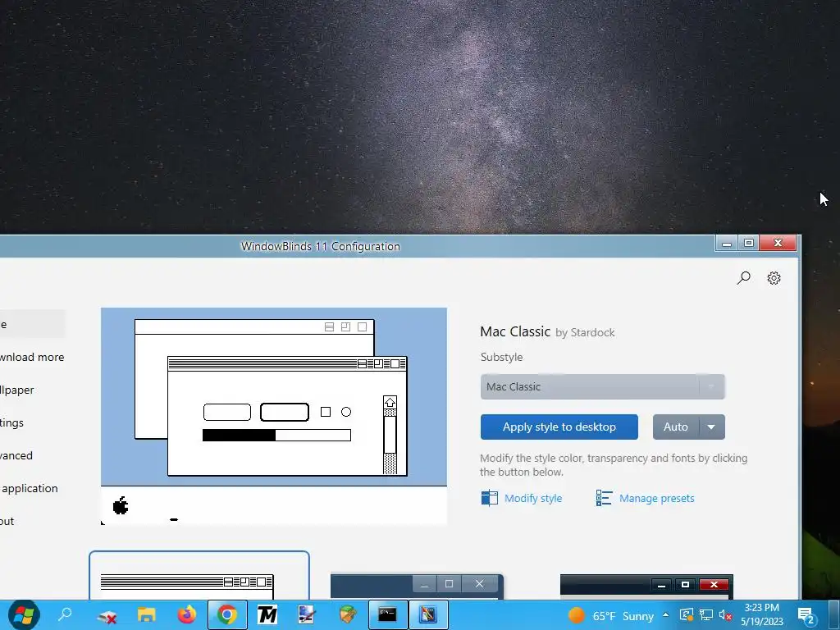Switch to Chrome in the taskbar

(227, 614)
